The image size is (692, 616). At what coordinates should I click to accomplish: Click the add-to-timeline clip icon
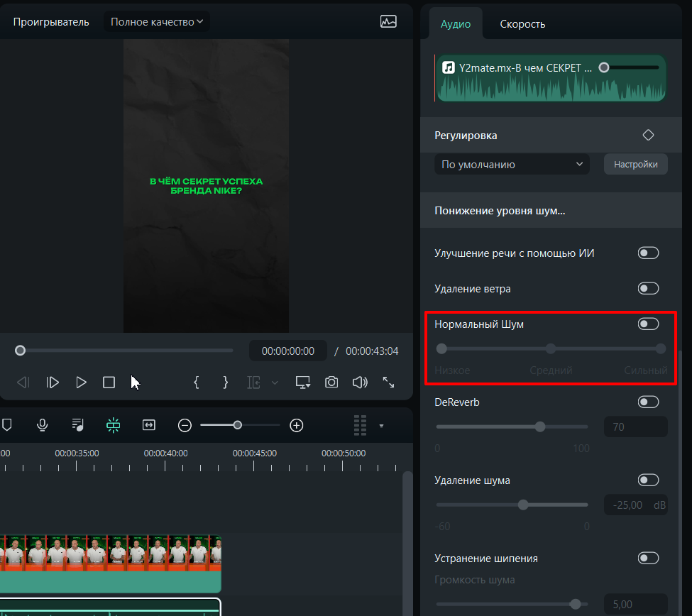(254, 382)
